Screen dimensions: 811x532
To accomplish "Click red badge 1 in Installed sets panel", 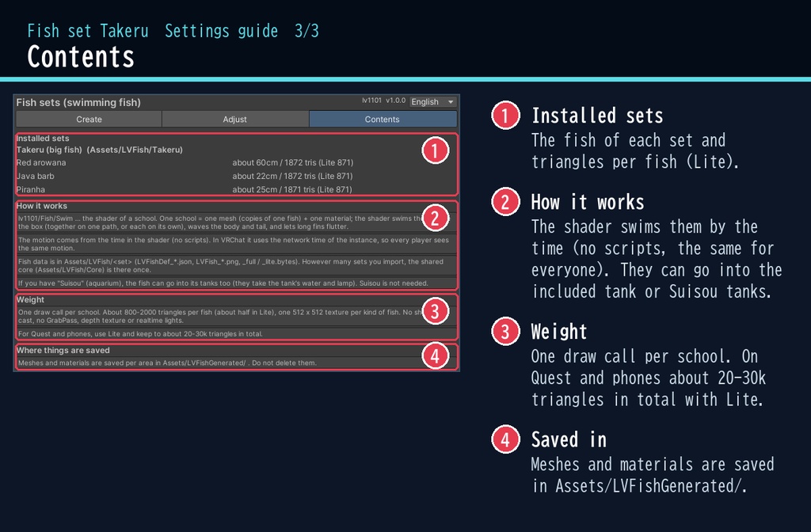I will point(435,150).
